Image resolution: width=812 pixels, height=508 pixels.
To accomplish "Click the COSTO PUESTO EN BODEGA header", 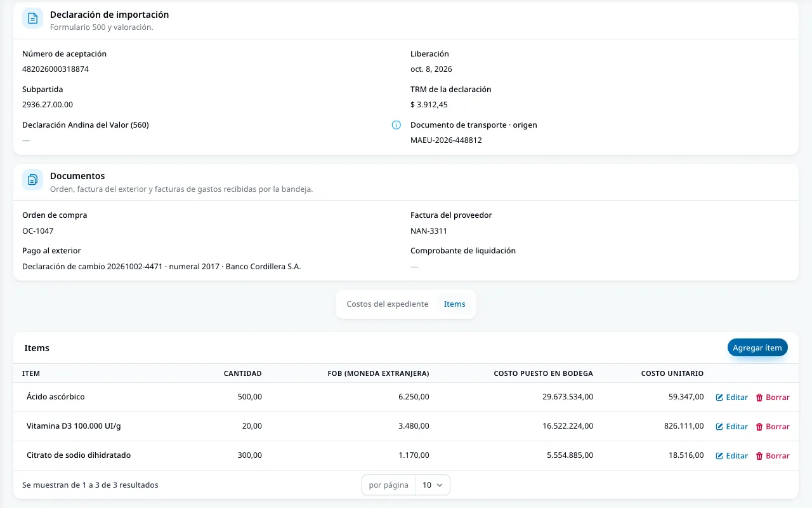I will point(544,373).
